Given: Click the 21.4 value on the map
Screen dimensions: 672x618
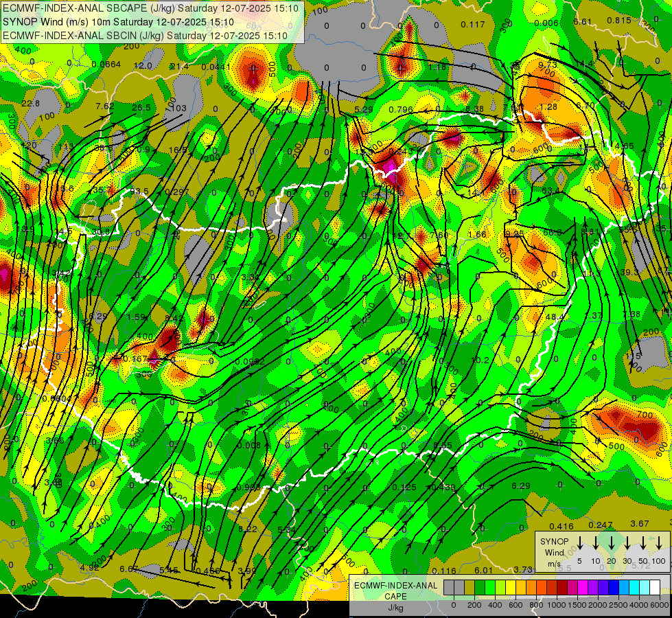Looking at the screenshot, I should click(x=179, y=66).
